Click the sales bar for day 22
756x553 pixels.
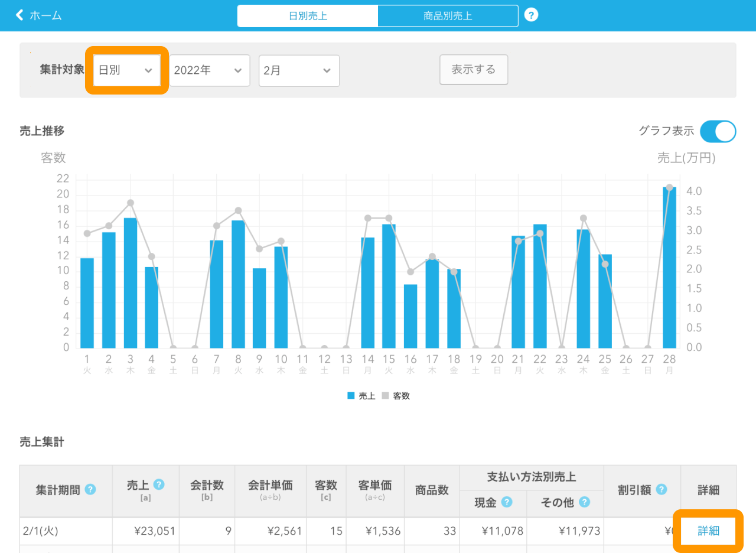tap(540, 286)
